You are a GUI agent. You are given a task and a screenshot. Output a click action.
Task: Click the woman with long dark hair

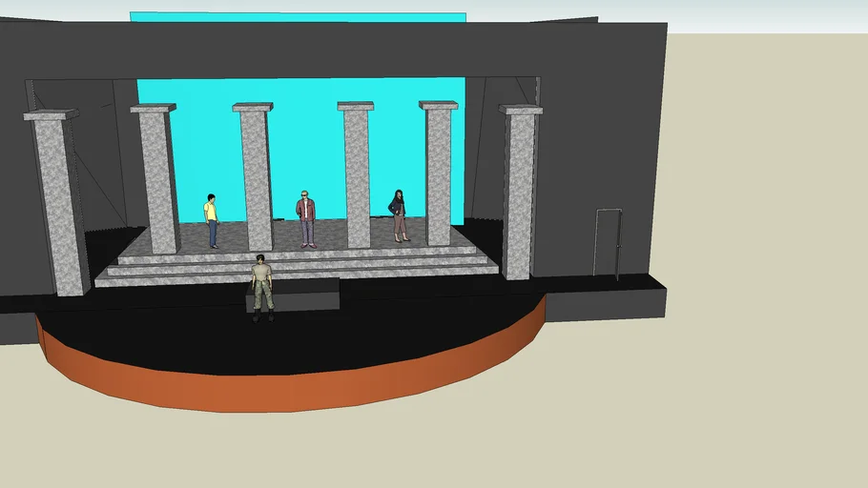tap(399, 214)
